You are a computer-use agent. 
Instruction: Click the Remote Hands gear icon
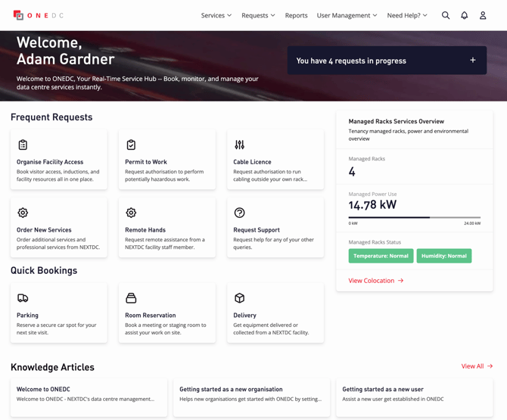pos(131,213)
